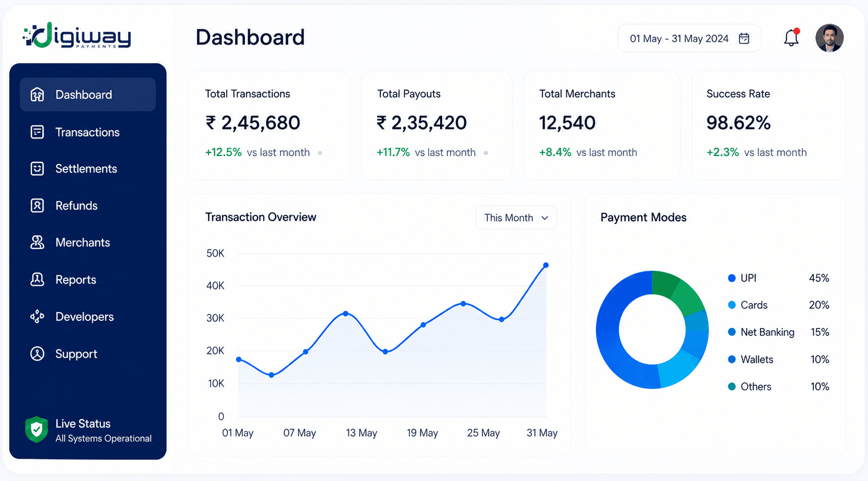Screen dimensions: 868x481
Task: Click the +11.7% change under Total Payouts
Action: 393,152
